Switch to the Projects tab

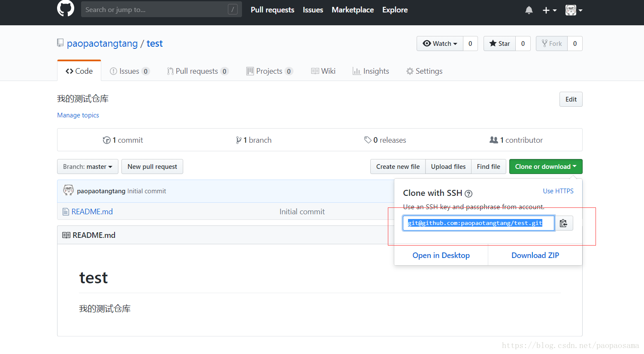pos(269,71)
